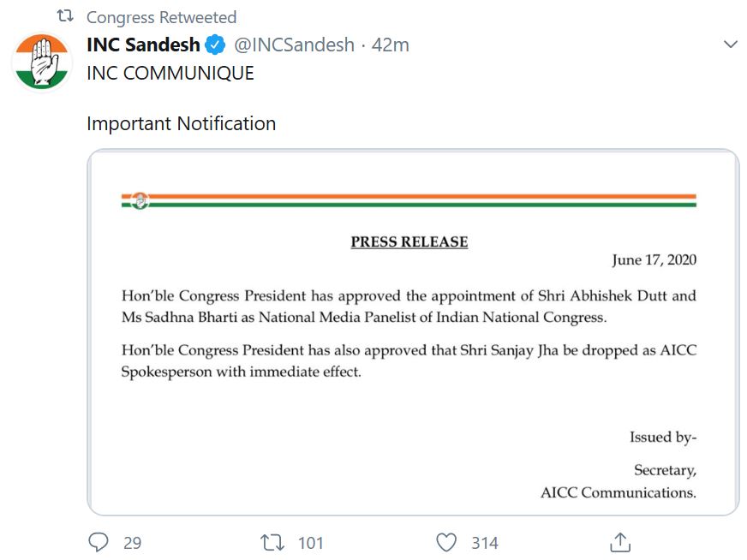Click the INC Sandesh profile avatar
Viewport: 747px width, 560px height.
pos(43,62)
